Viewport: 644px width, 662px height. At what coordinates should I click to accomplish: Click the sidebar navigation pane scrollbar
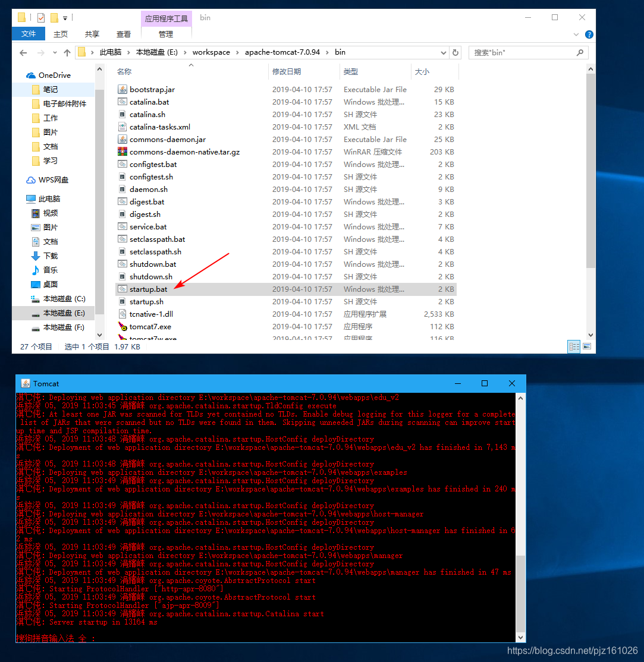click(100, 202)
